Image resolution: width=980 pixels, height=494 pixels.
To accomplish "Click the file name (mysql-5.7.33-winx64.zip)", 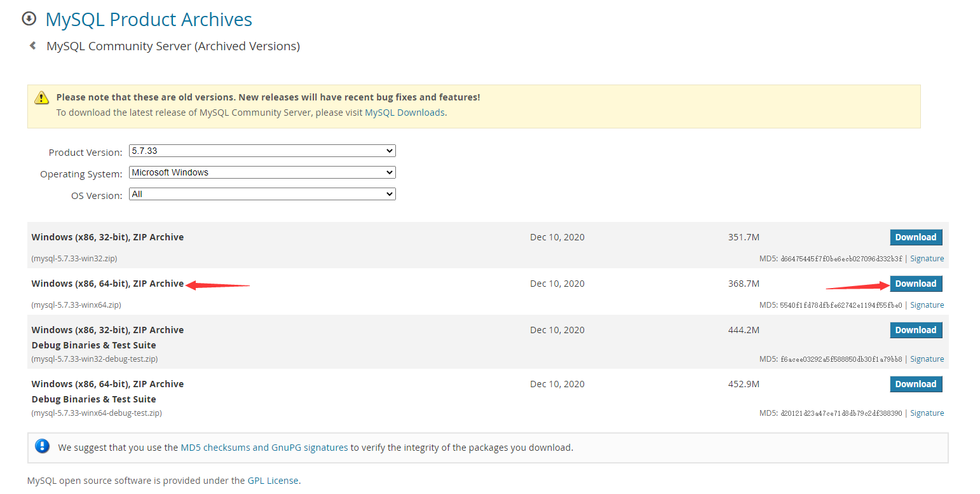I will [x=76, y=305].
